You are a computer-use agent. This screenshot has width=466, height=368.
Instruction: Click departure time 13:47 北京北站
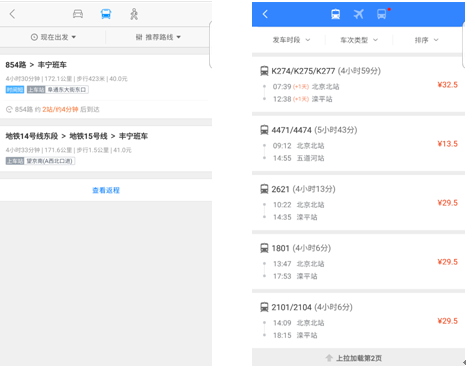click(x=298, y=264)
